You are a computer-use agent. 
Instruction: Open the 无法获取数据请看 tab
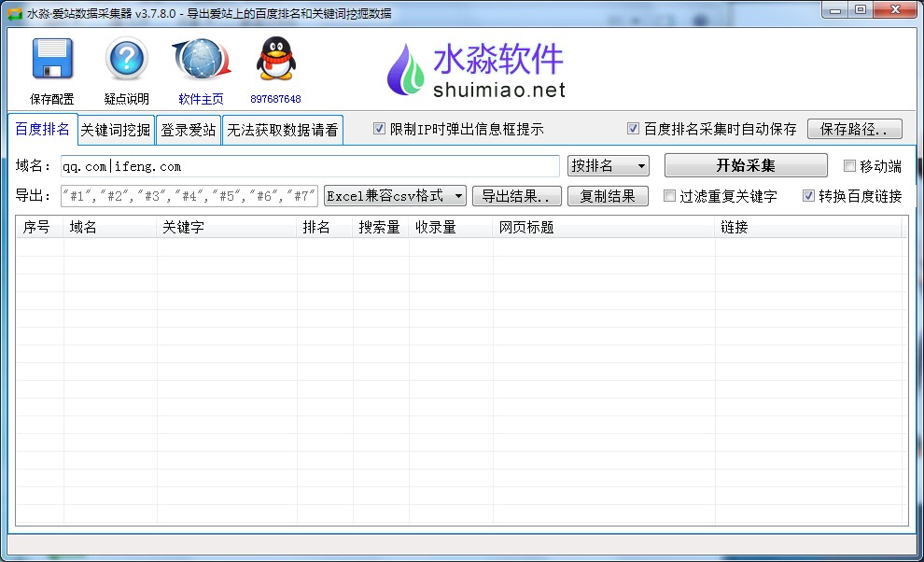click(x=283, y=130)
